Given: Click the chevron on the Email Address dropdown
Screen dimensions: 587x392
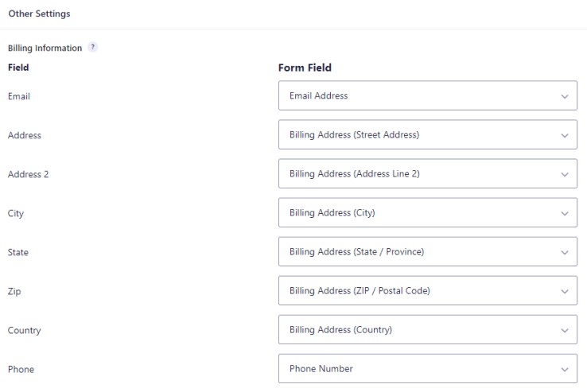Looking at the screenshot, I should pyautogui.click(x=565, y=96).
